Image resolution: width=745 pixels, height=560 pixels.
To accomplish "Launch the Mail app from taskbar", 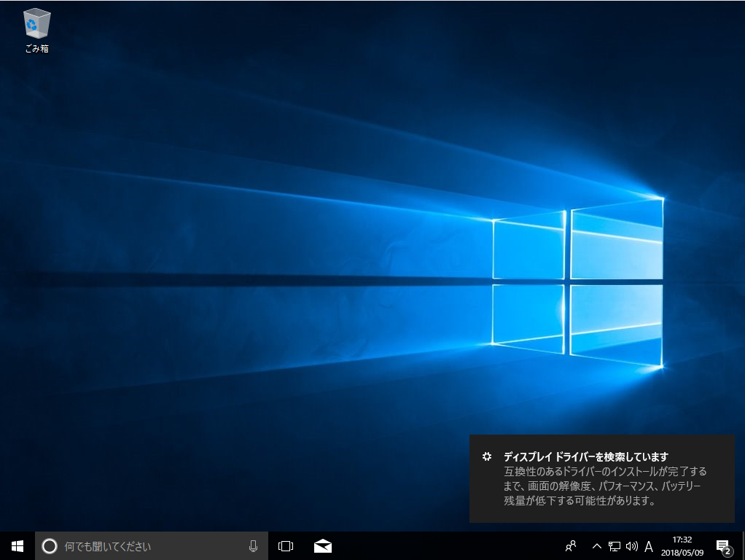I will (x=323, y=546).
